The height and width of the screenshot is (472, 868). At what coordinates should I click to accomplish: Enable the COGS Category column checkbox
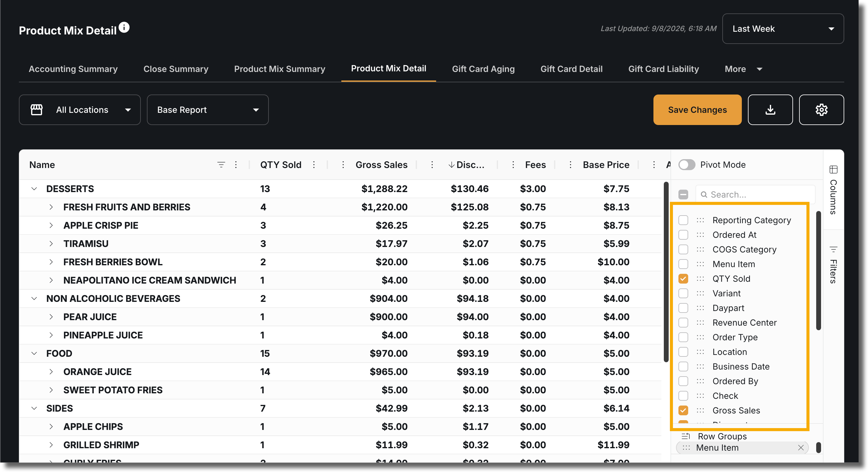pos(683,249)
